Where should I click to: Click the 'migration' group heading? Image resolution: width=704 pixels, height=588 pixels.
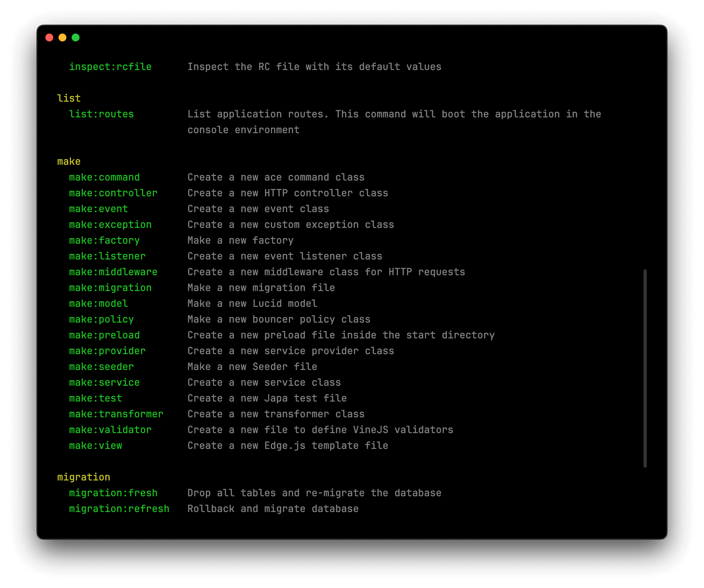83,477
